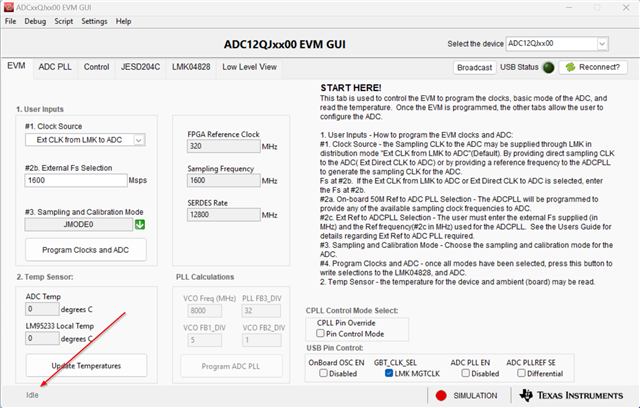Click the Program ADC PLL button

[x=231, y=366]
